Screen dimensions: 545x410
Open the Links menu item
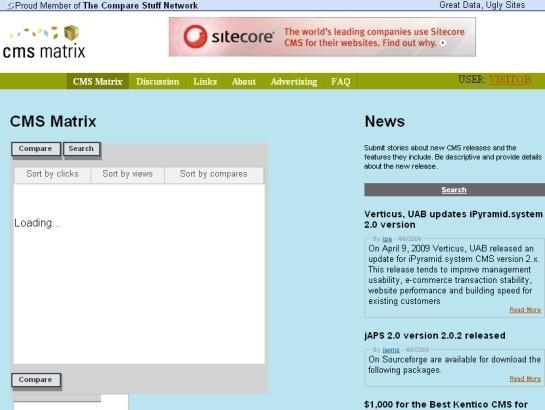(x=205, y=81)
